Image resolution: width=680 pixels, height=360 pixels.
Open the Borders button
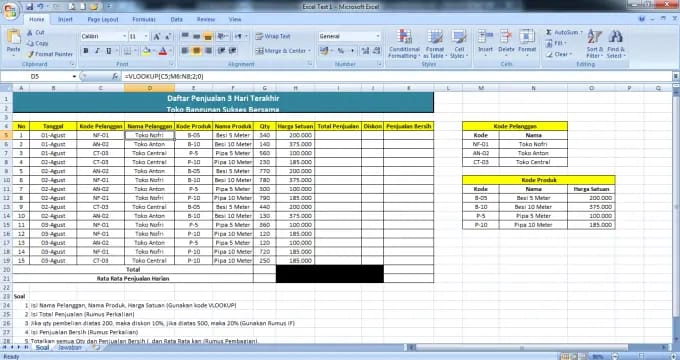pos(128,51)
